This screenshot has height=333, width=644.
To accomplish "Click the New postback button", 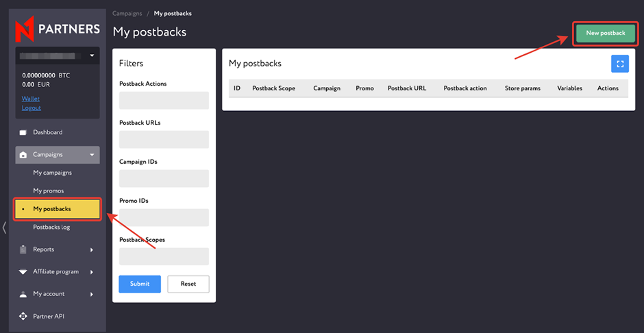I will pos(606,33).
